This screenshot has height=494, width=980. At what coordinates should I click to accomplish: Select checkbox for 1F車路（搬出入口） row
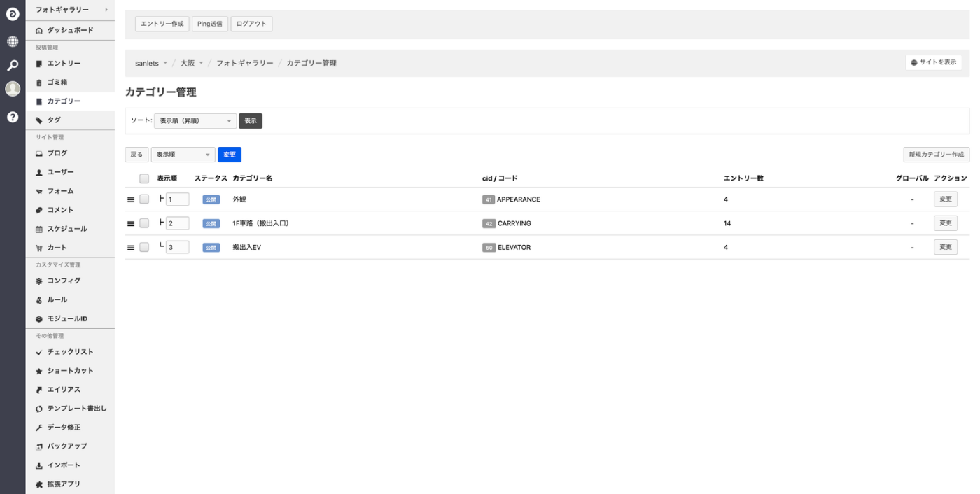pyautogui.click(x=144, y=223)
